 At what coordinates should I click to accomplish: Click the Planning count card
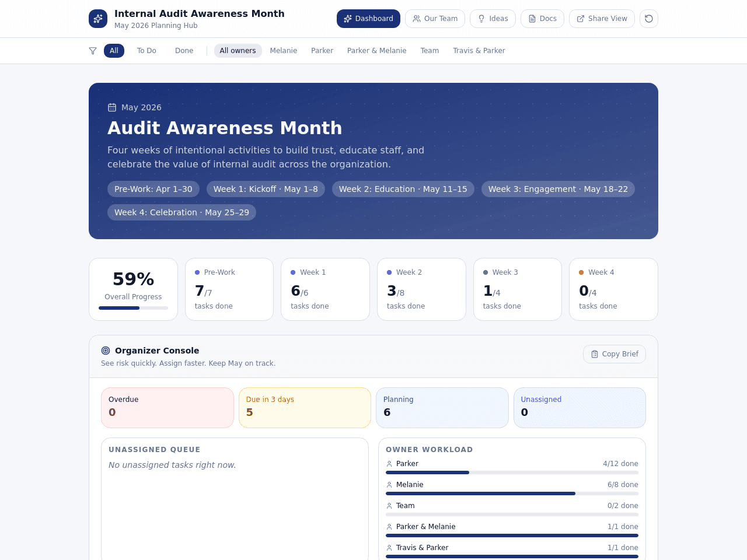(442, 408)
